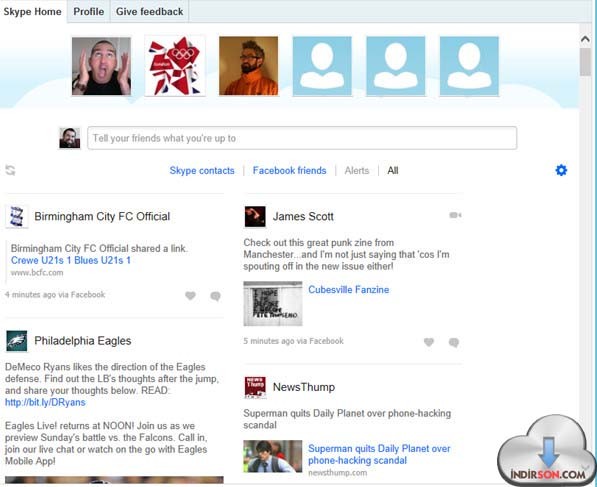597x487 pixels.
Task: Open Philadelphia Eagles profile name
Action: [83, 341]
